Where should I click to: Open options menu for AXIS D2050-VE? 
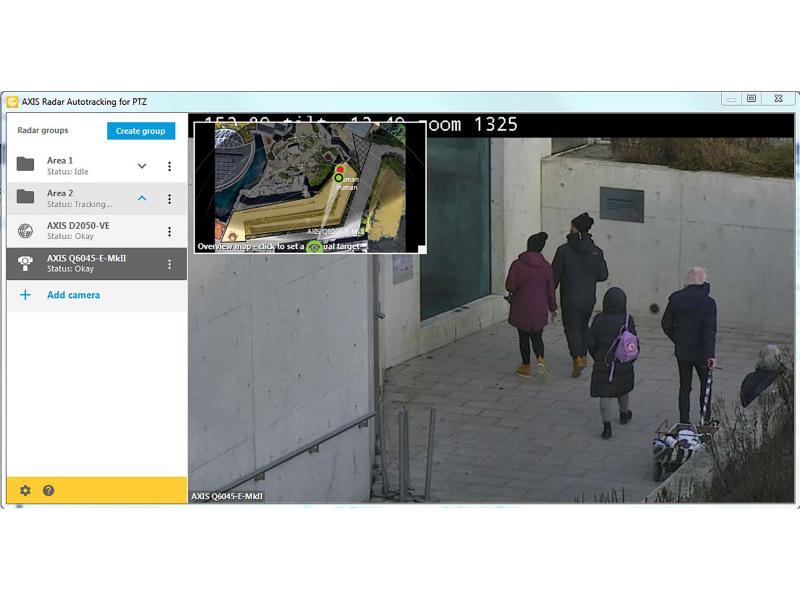point(169,231)
